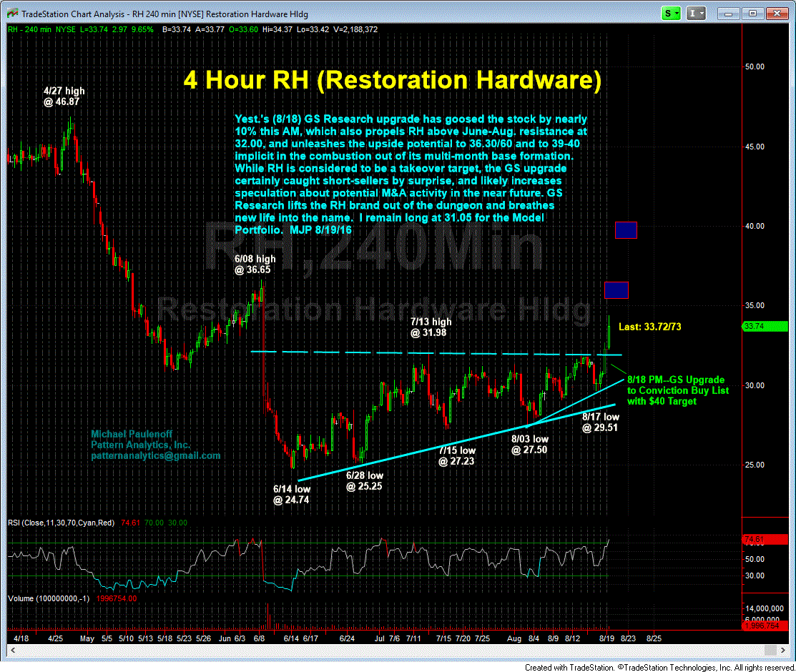Click the '8/18 PM--GS Upgrade' green note
This screenshot has width=796, height=672.
click(x=678, y=390)
